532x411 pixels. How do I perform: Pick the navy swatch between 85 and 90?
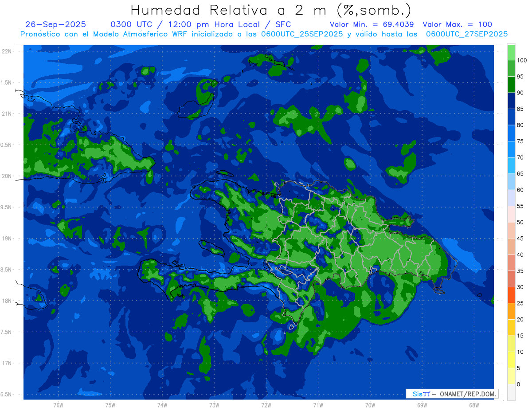[511, 101]
